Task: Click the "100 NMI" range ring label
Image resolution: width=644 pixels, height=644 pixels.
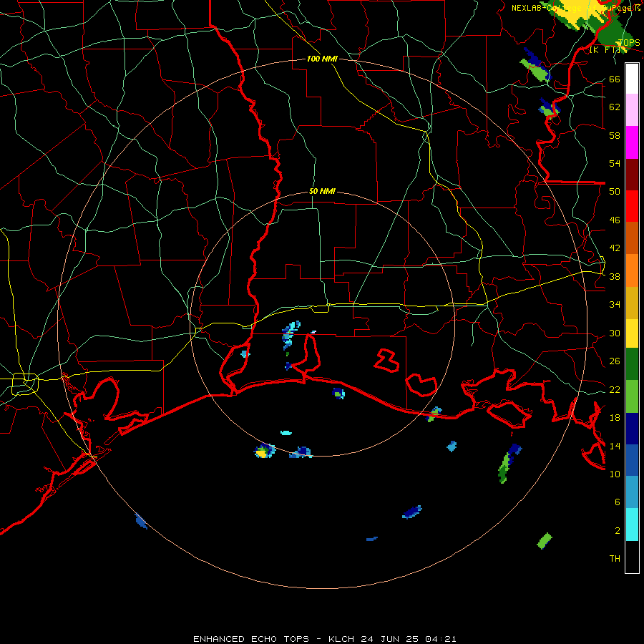Action: click(322, 59)
